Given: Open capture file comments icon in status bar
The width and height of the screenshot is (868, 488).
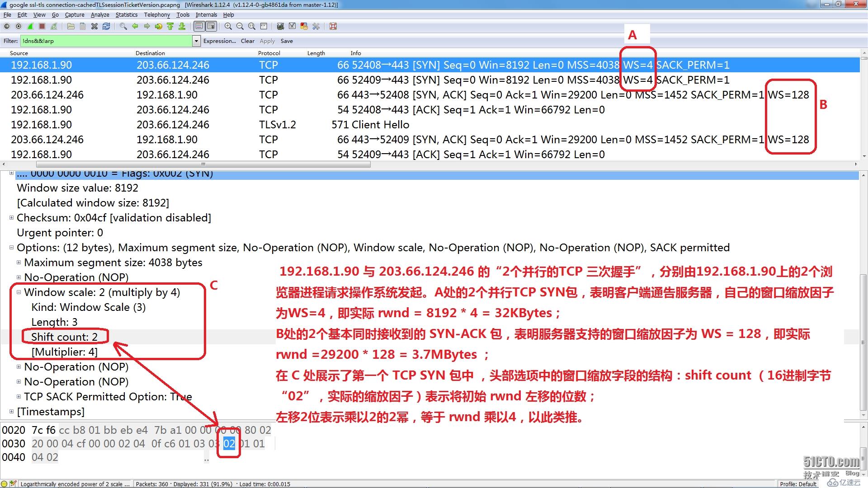Looking at the screenshot, I should tap(13, 483).
